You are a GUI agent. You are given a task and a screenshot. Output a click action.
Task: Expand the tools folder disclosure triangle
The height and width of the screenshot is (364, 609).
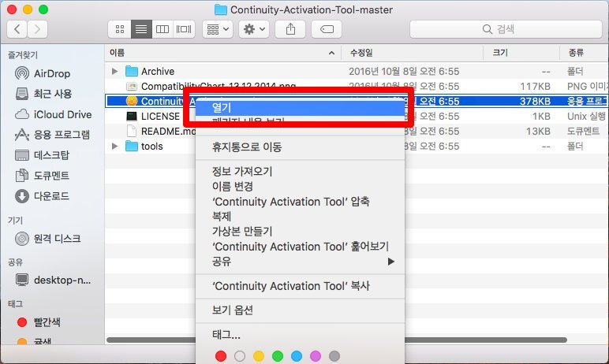(x=114, y=147)
